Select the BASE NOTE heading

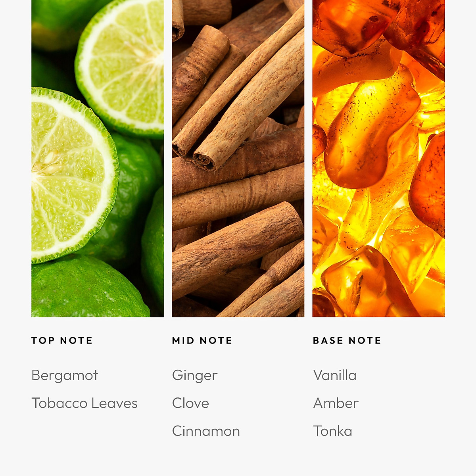coord(347,341)
